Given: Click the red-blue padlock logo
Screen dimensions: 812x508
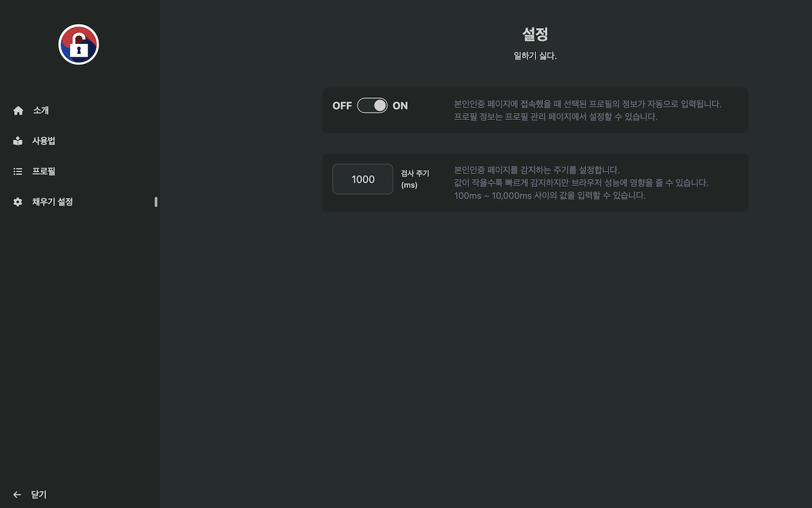Looking at the screenshot, I should point(79,44).
